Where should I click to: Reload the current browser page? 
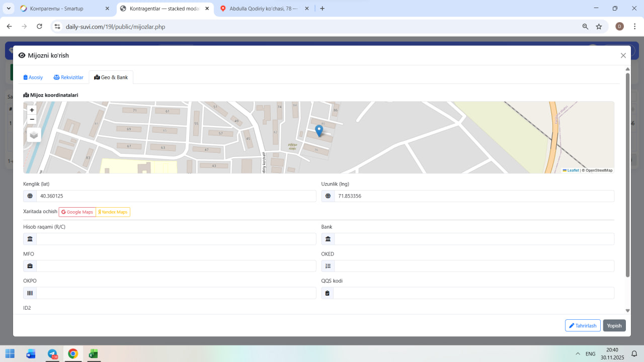click(39, 27)
